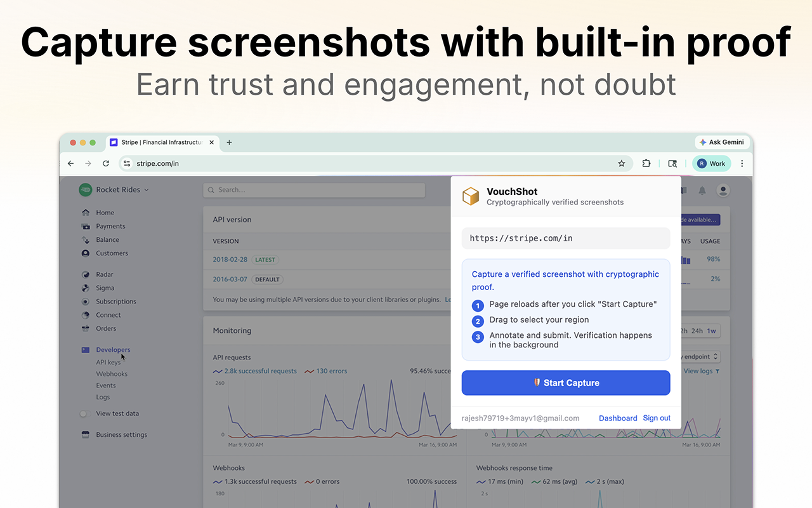Viewport: 812px width, 508px height.
Task: Click the browser back arrow
Action: [x=70, y=163]
